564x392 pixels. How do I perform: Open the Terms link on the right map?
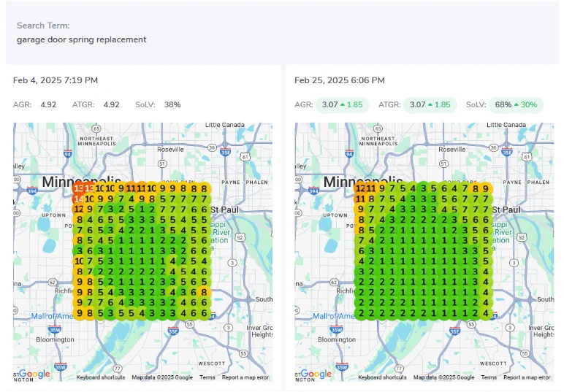pos(489,377)
